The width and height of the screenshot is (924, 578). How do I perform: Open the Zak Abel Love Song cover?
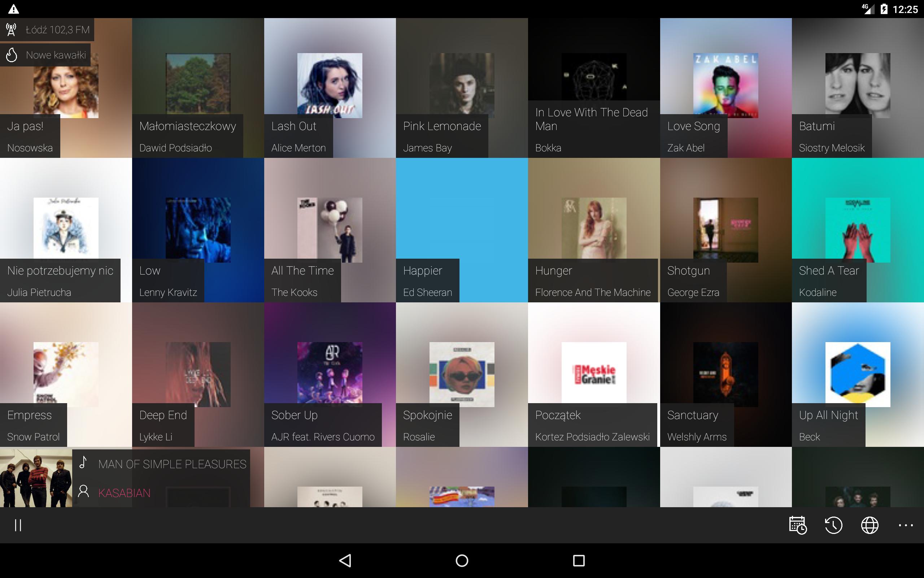pyautogui.click(x=726, y=85)
